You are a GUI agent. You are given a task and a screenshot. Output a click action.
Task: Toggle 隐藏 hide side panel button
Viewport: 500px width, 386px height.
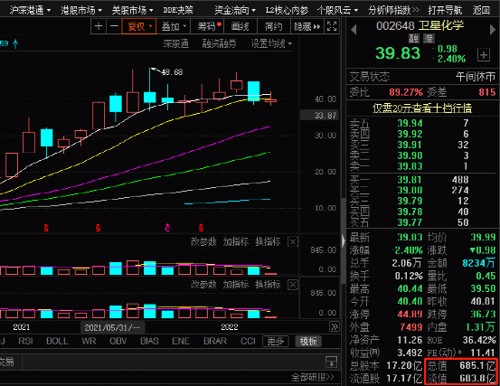click(x=307, y=26)
